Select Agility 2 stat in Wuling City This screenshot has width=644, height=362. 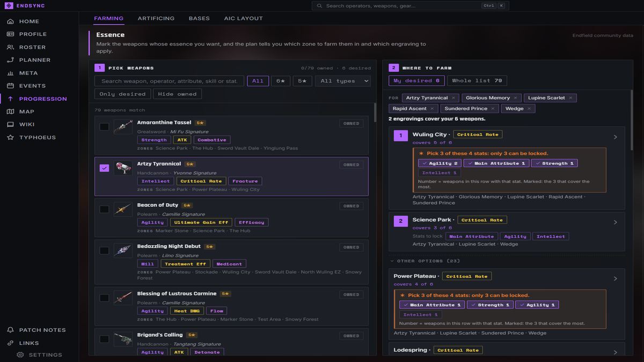pyautogui.click(x=440, y=164)
